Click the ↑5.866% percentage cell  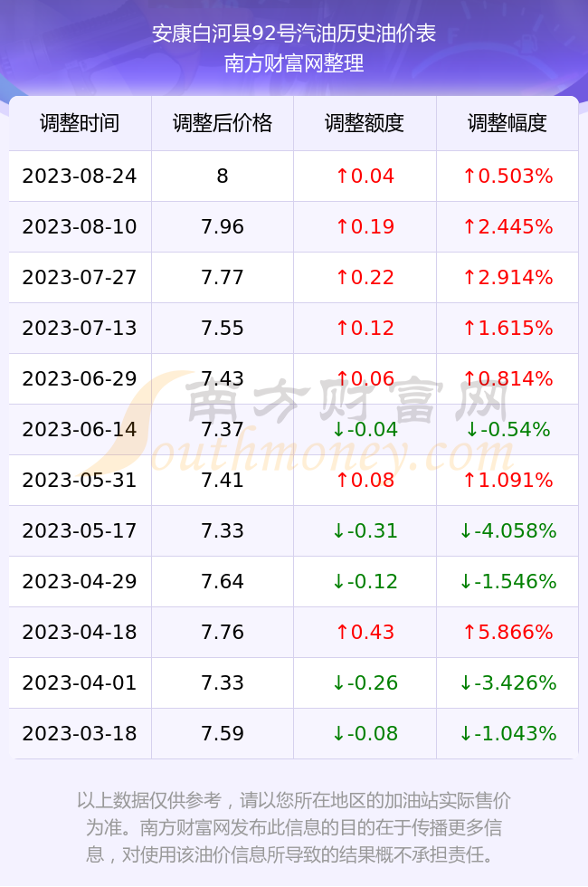tap(507, 632)
